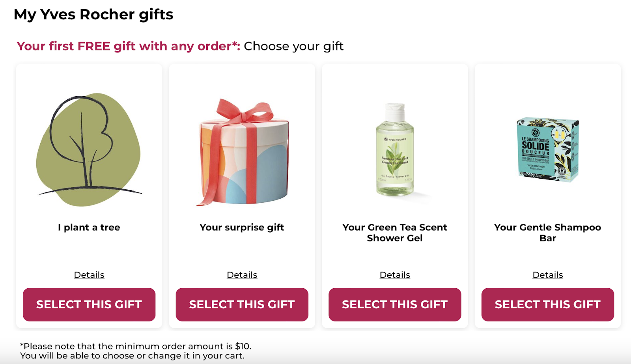
Task: Click the tree illustration image
Action: coord(89,150)
